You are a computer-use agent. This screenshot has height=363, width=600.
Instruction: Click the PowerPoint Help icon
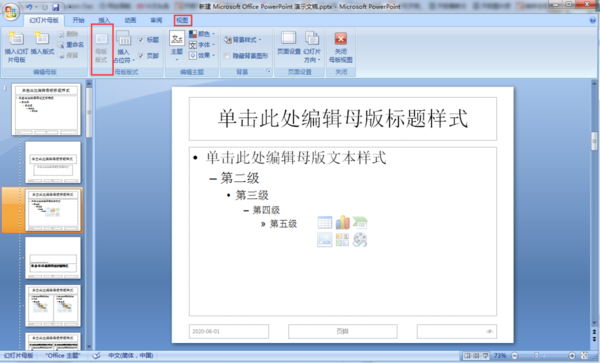pyautogui.click(x=592, y=21)
